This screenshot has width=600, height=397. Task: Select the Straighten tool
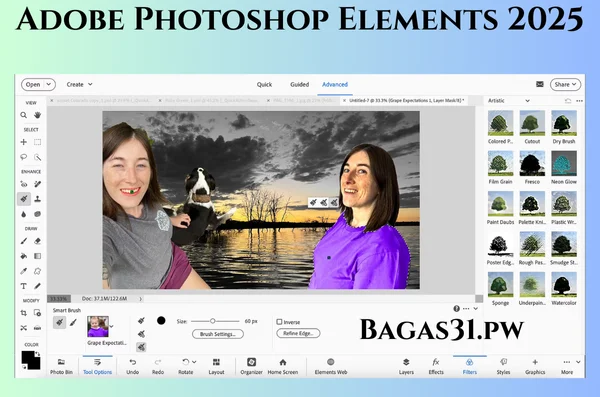37,328
